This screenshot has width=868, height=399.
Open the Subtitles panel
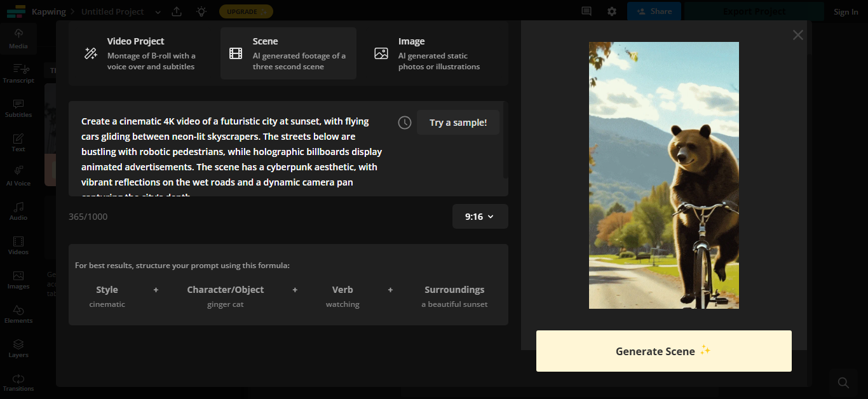coord(18,108)
